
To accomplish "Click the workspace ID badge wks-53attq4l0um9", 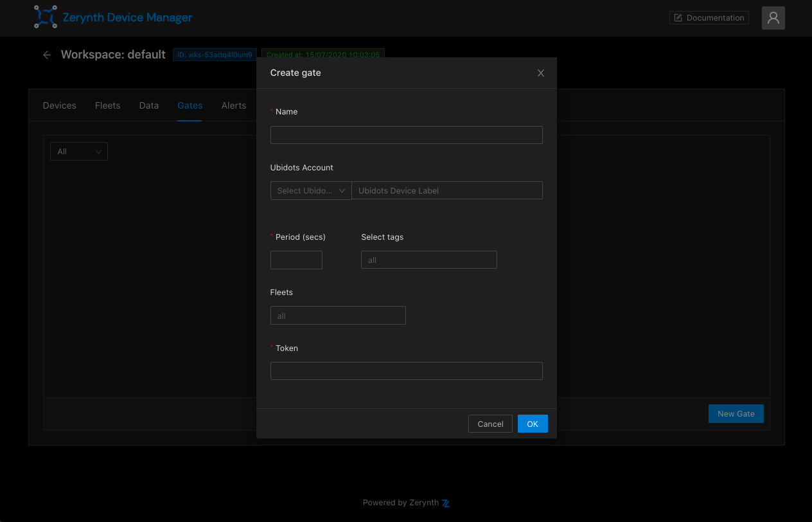I will tap(215, 55).
